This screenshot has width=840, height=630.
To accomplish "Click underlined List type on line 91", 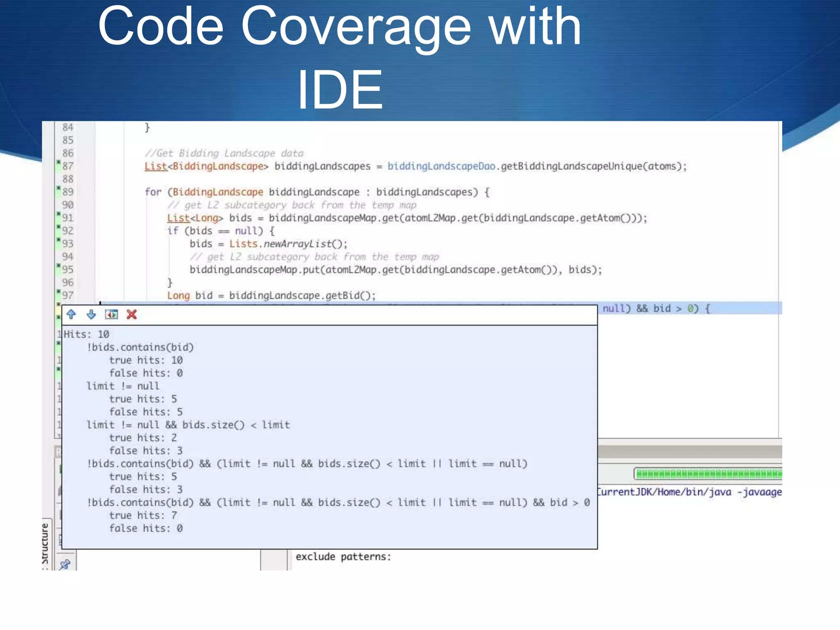I will click(x=178, y=218).
